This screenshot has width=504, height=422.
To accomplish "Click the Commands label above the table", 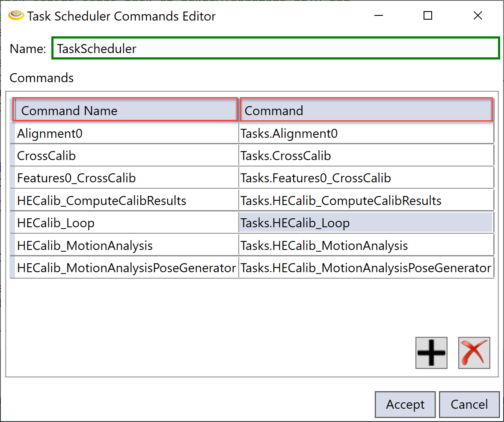I will coord(41,78).
